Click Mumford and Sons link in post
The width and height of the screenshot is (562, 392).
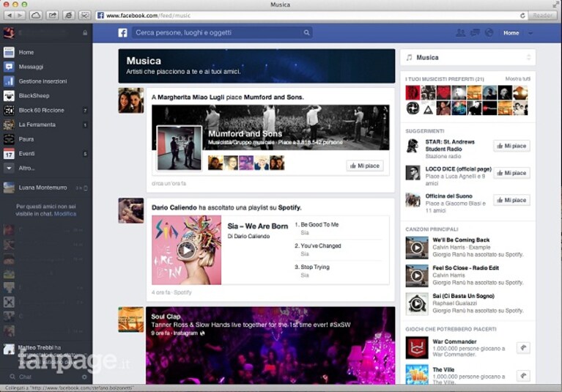click(273, 97)
